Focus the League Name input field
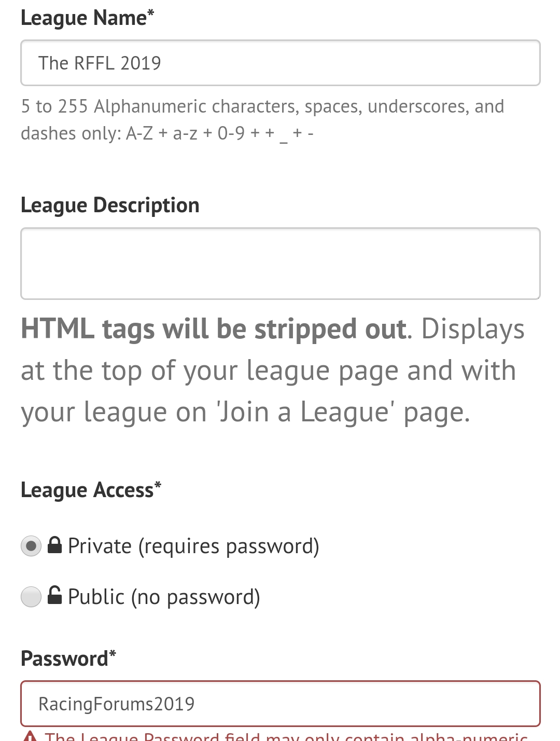 (x=280, y=63)
